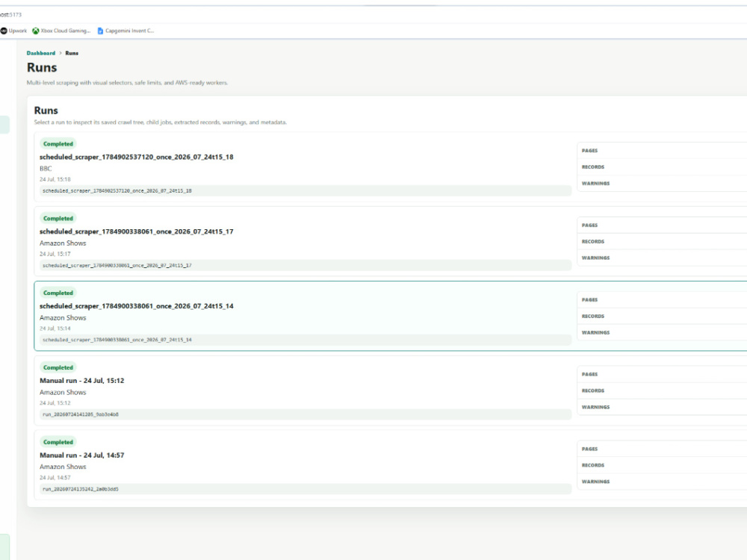
Task: Open the Xbox Cloud Gaming bookmark
Action: (61, 31)
